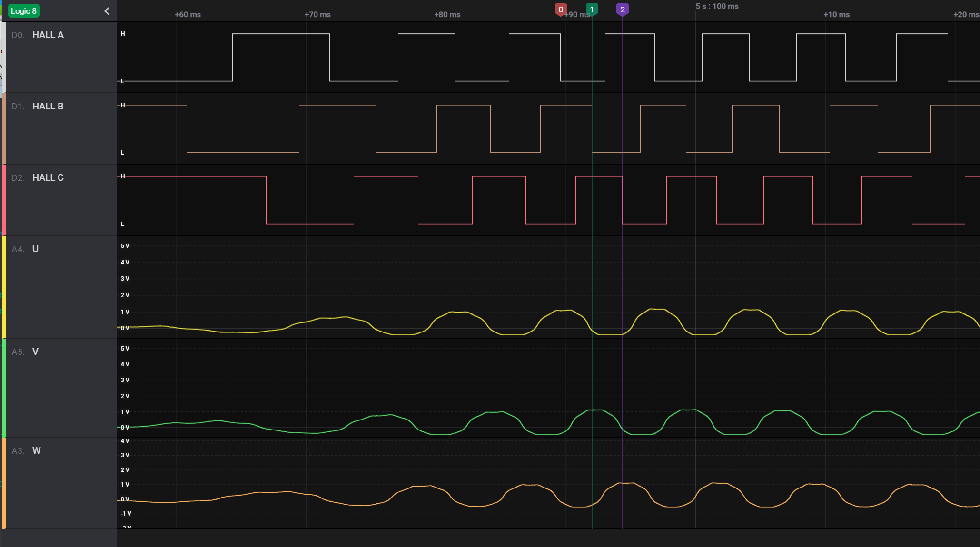Viewport: 980px width, 547px height.
Task: Click the +10 ms time ruler label
Action: [837, 15]
